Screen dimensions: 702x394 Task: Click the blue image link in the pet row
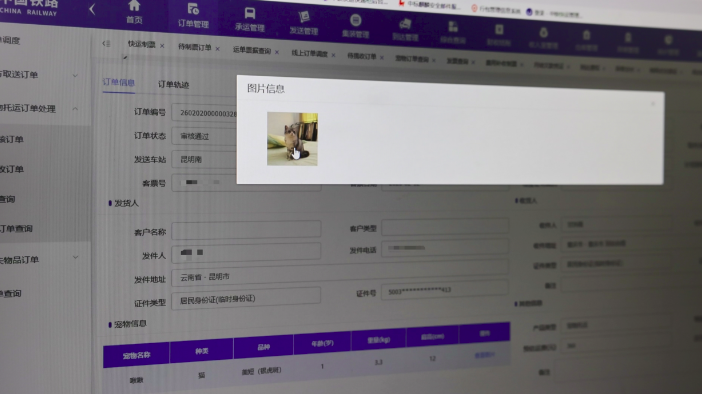(484, 355)
